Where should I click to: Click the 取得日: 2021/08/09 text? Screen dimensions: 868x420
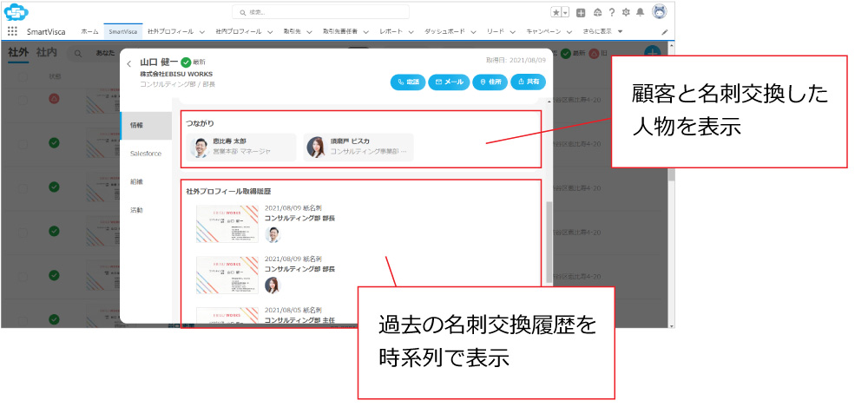click(516, 60)
